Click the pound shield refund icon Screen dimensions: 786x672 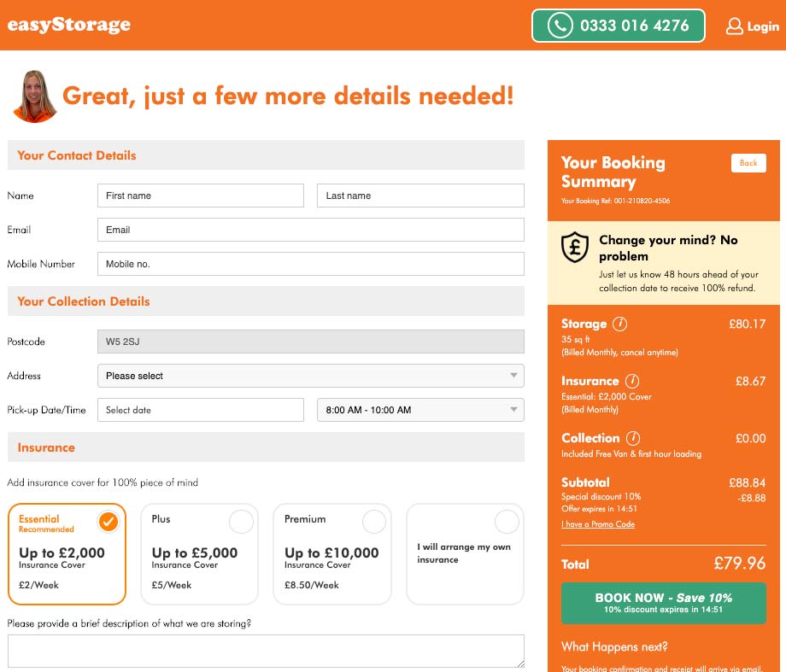coord(575,248)
